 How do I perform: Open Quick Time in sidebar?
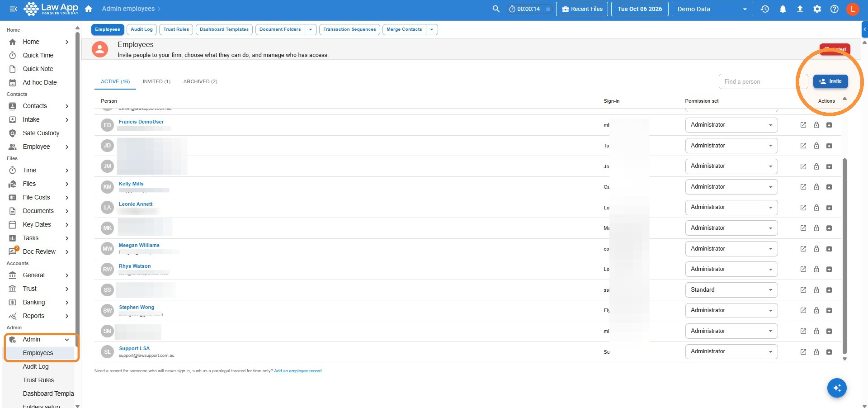[x=38, y=55]
